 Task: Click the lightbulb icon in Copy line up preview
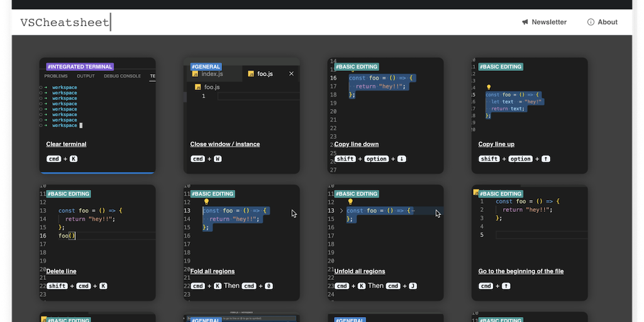click(x=489, y=87)
